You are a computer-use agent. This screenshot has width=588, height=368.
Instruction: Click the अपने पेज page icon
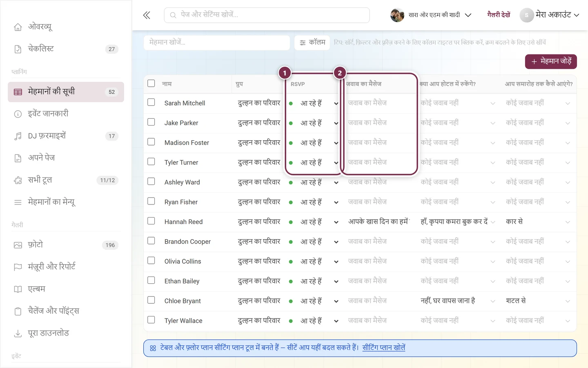(x=18, y=158)
